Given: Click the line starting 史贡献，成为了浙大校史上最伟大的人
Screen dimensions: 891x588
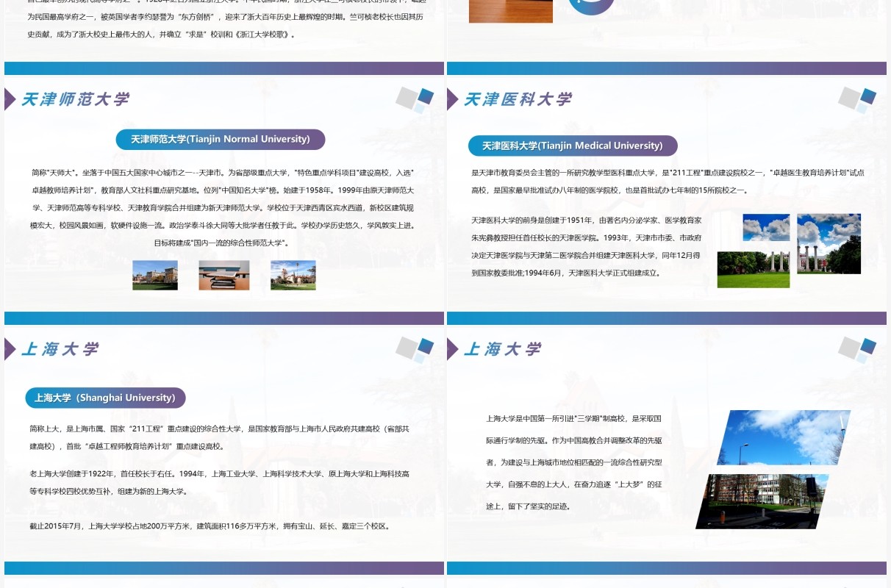Looking at the screenshot, I should coord(161,34).
